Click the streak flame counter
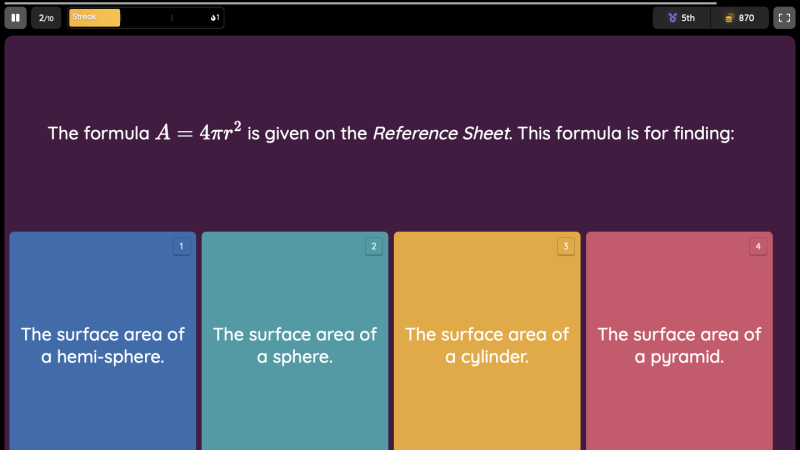The image size is (800, 450). tap(215, 18)
